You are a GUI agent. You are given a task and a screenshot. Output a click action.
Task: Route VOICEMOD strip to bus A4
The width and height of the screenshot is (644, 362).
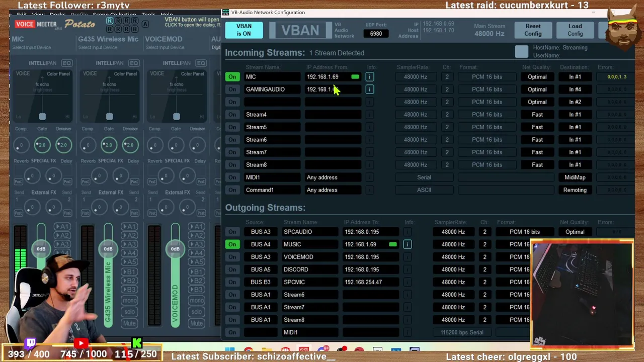pos(196,254)
